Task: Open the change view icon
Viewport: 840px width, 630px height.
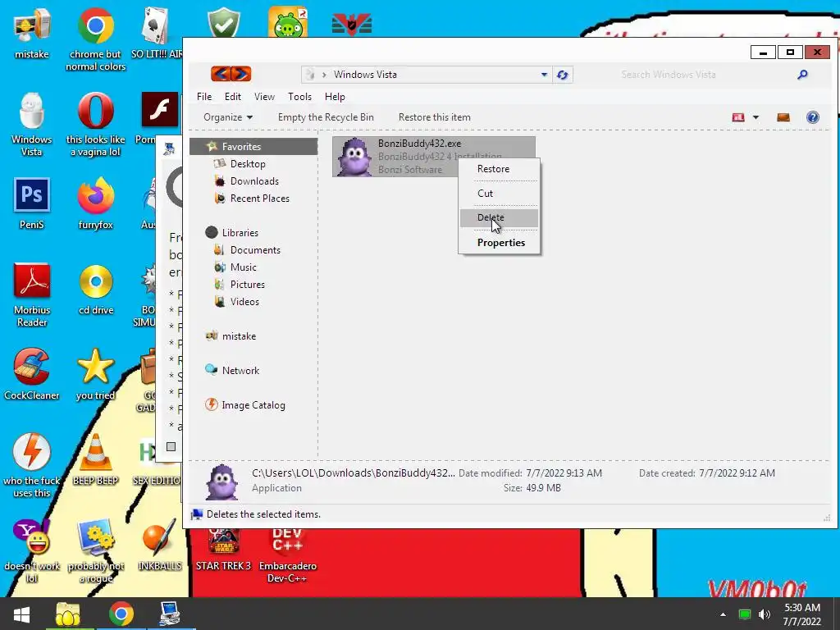Action: click(738, 117)
